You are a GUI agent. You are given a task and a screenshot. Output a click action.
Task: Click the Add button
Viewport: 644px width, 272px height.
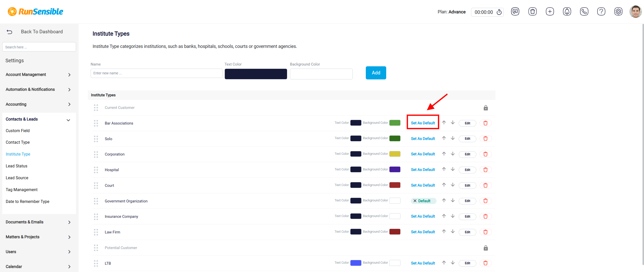(376, 73)
